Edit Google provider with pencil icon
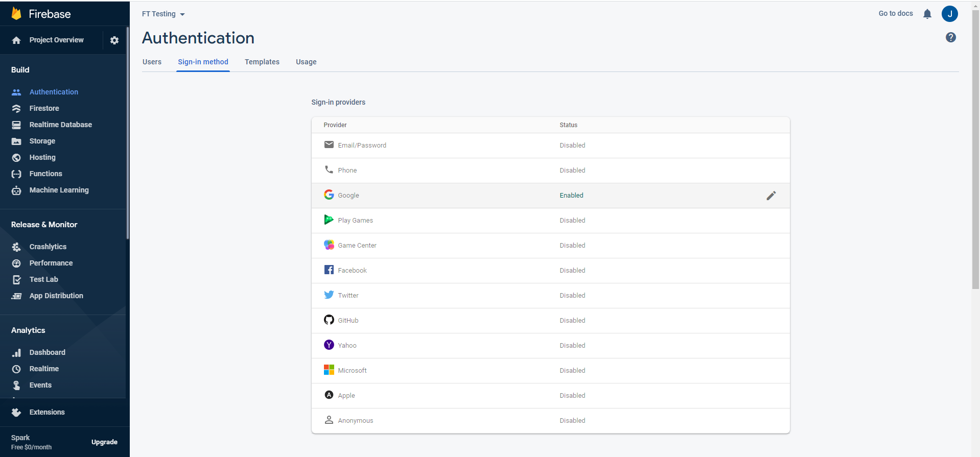The image size is (980, 457). [772, 196]
